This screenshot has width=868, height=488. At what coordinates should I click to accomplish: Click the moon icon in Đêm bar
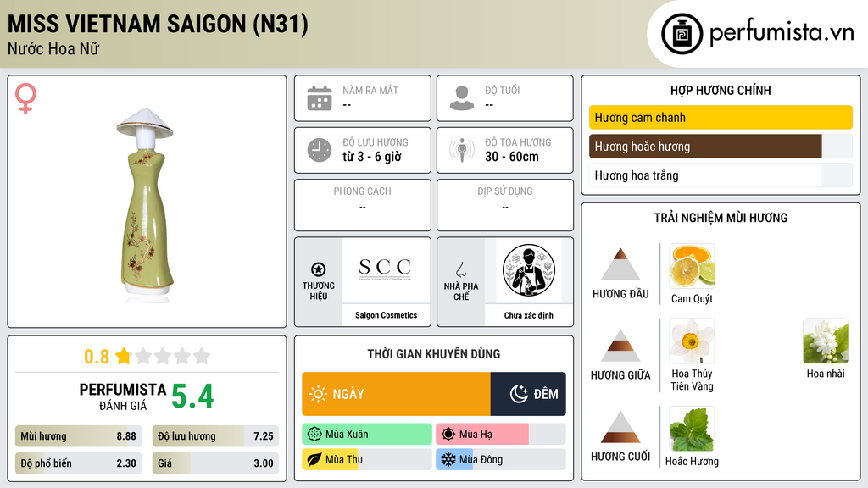(x=519, y=394)
